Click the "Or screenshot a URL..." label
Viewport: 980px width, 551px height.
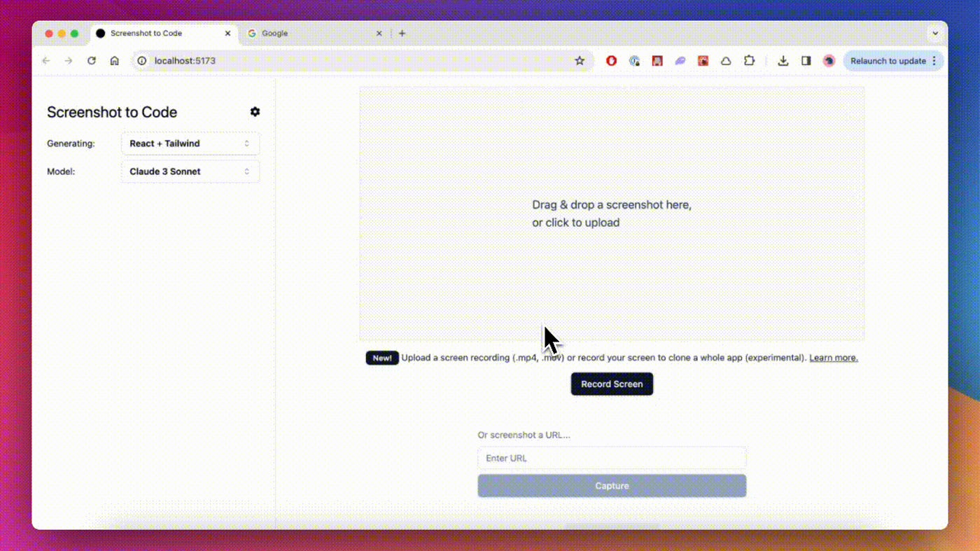524,435
